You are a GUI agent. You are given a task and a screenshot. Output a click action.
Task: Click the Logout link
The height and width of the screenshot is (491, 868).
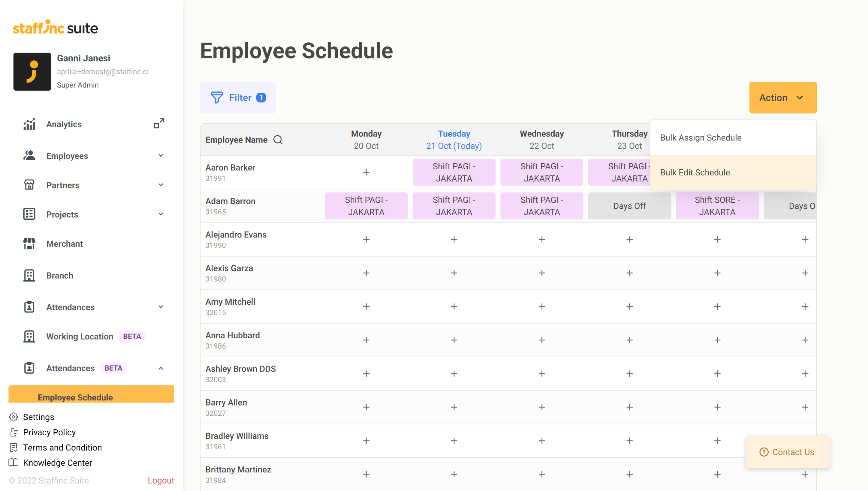pos(161,480)
